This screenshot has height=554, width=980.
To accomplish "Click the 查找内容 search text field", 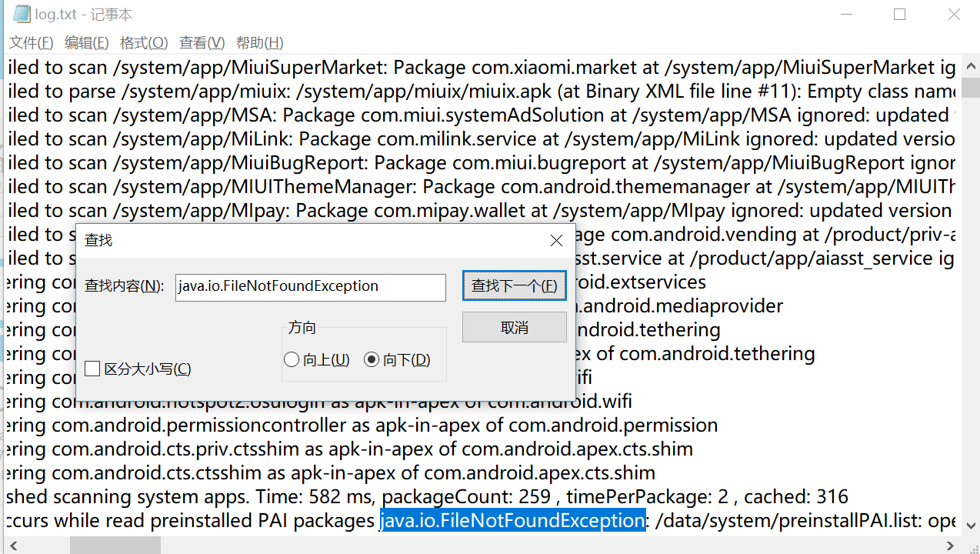I will tap(310, 287).
